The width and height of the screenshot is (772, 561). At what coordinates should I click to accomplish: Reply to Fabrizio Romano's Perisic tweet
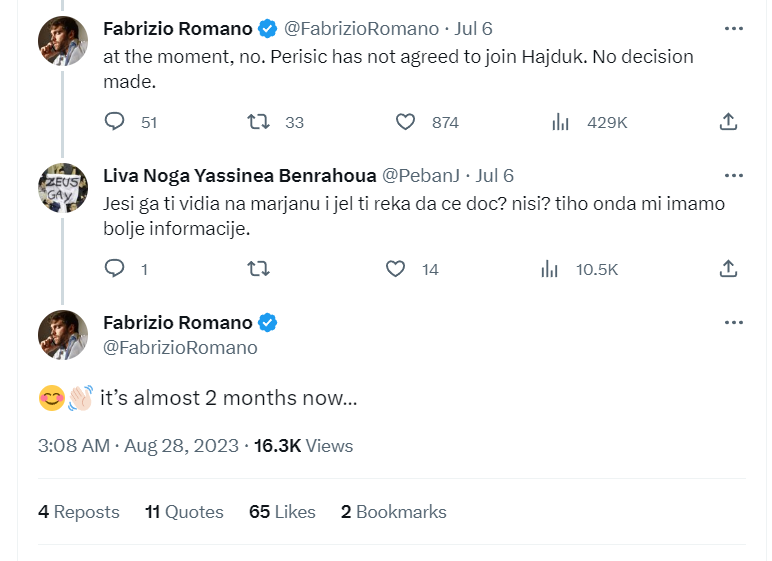pyautogui.click(x=115, y=122)
